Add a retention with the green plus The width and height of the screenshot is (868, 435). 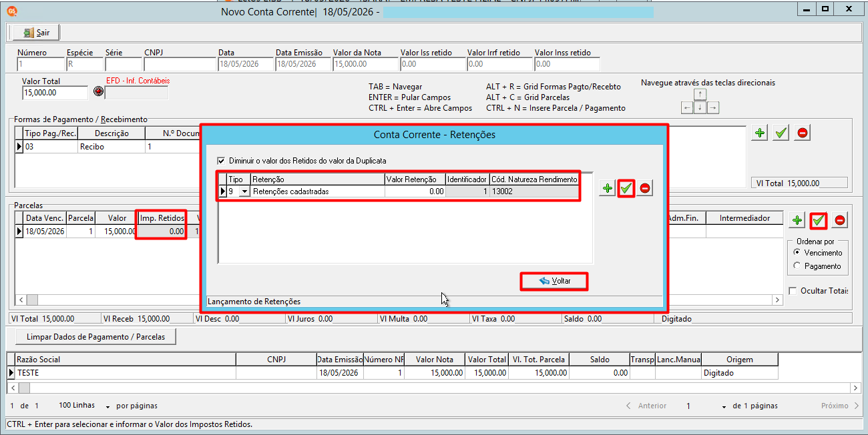click(x=607, y=189)
